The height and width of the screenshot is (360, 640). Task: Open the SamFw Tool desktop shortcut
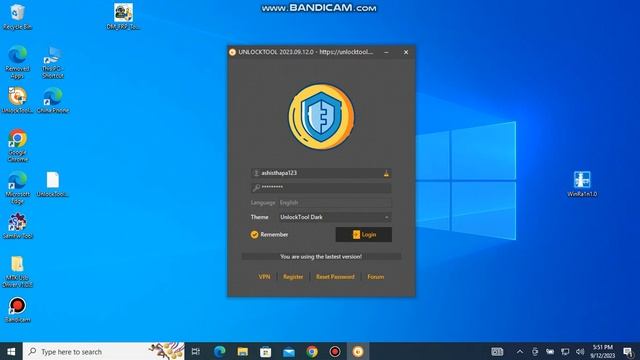tap(18, 226)
